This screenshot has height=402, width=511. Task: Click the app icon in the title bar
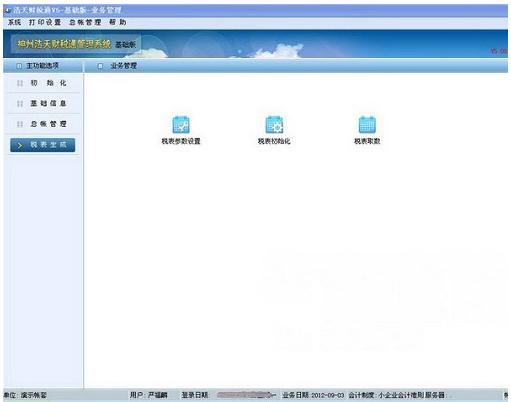(x=8, y=10)
